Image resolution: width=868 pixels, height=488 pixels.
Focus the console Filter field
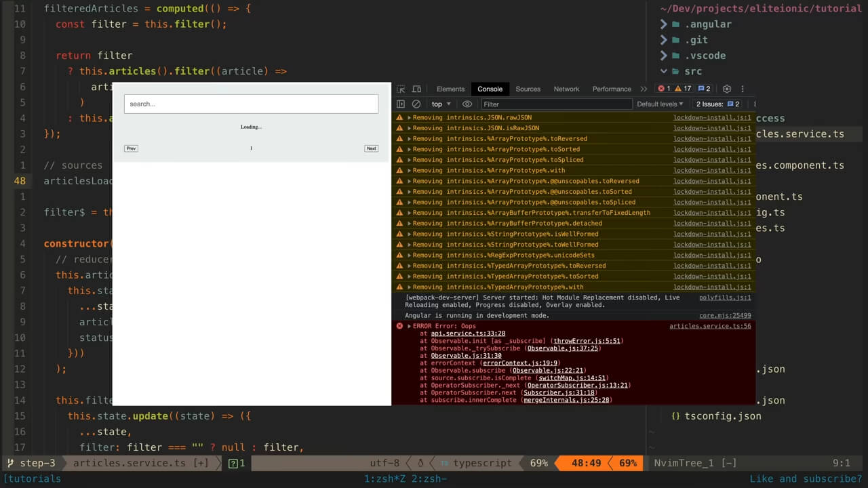tap(555, 104)
